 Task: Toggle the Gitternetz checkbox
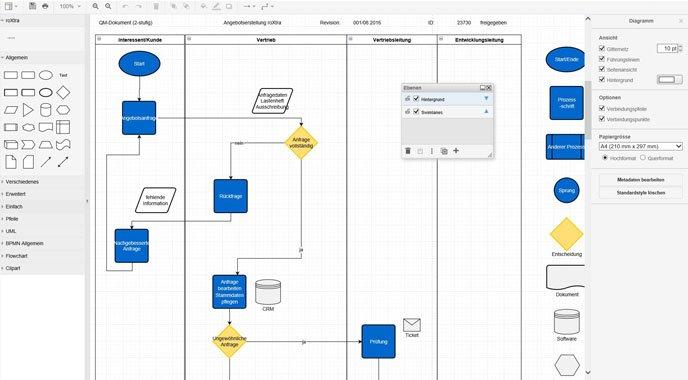click(x=602, y=48)
